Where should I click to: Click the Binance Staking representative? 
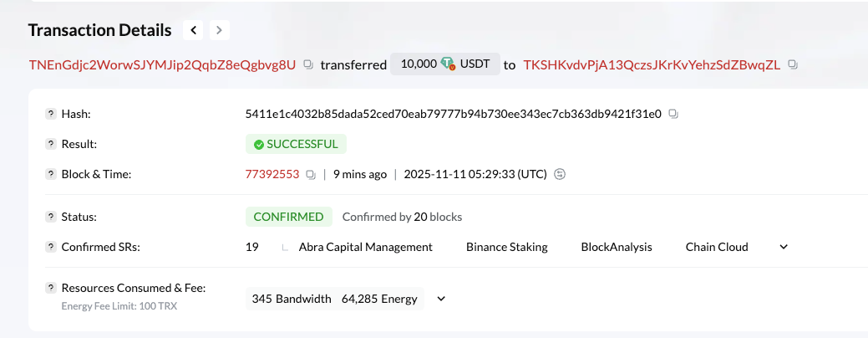506,248
